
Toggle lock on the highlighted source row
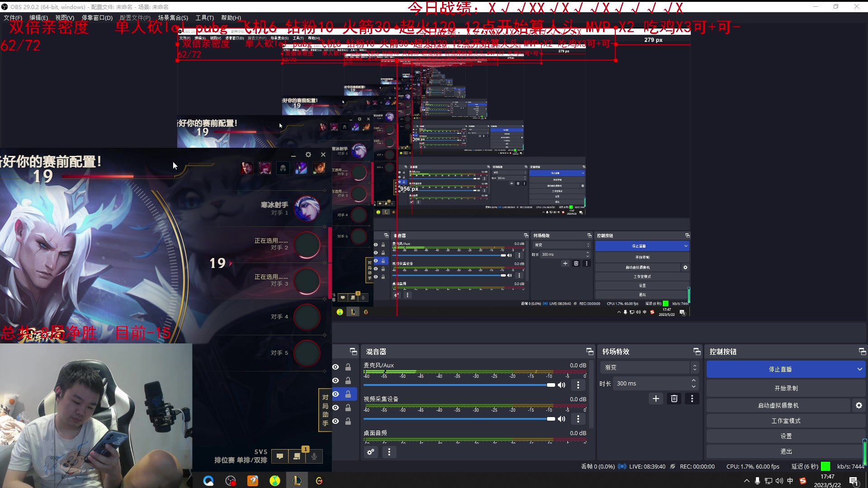click(x=348, y=394)
